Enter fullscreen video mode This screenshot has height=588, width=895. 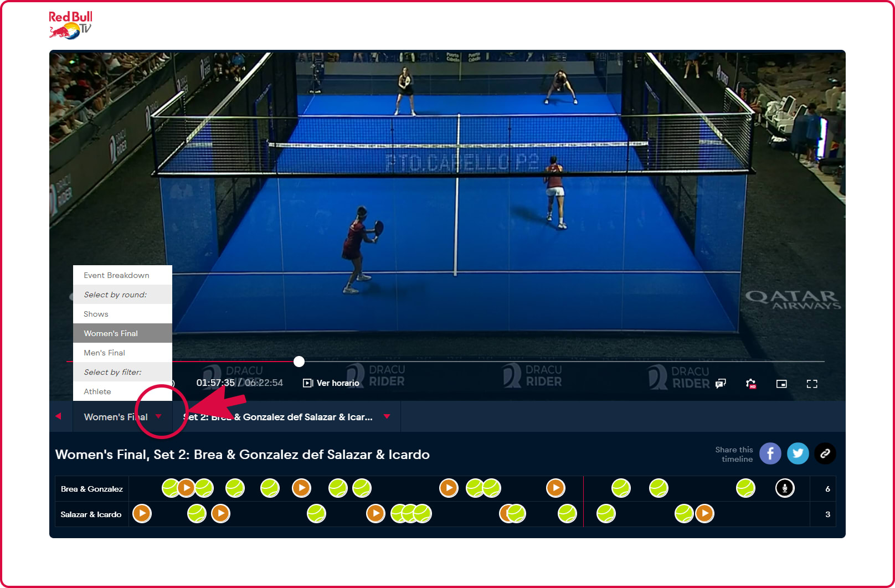[x=812, y=384]
